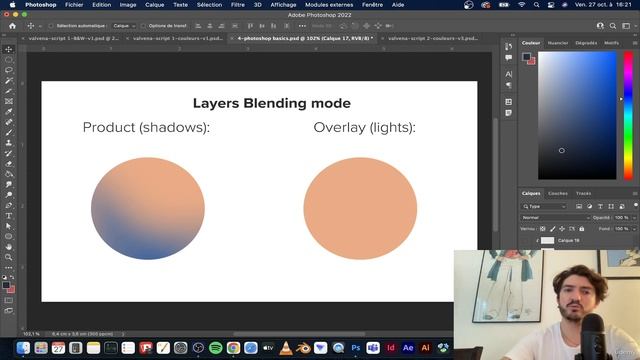
Task: Open the History panel icon
Action: 508,47
